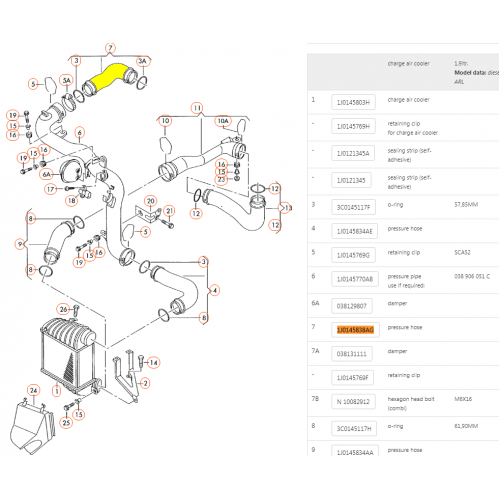The width and height of the screenshot is (500, 500).
Task: Open damper part 038131111
Action: pyautogui.click(x=352, y=354)
